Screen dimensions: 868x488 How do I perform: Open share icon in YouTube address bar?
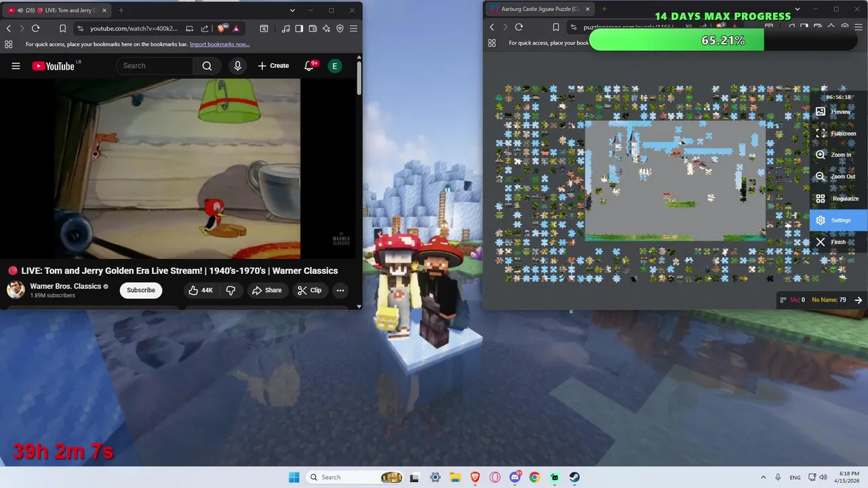tap(205, 28)
